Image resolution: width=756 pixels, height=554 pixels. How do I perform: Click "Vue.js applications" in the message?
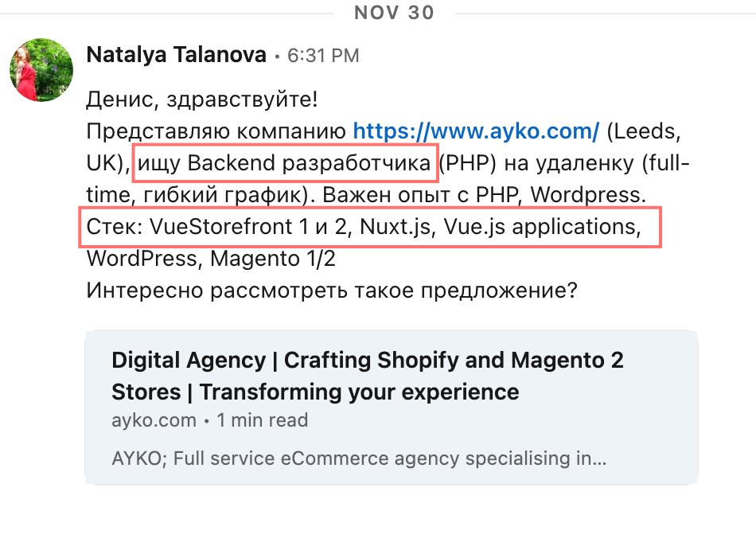[x=544, y=228]
